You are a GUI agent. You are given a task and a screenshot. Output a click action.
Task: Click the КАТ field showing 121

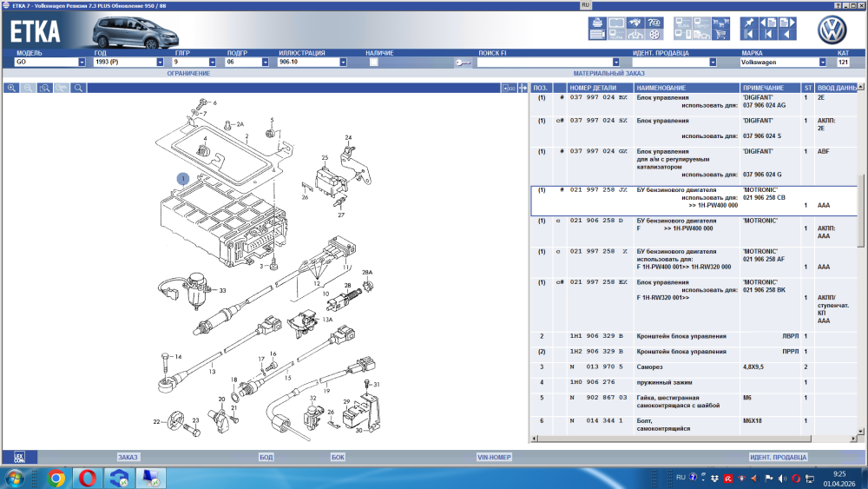pyautogui.click(x=843, y=62)
